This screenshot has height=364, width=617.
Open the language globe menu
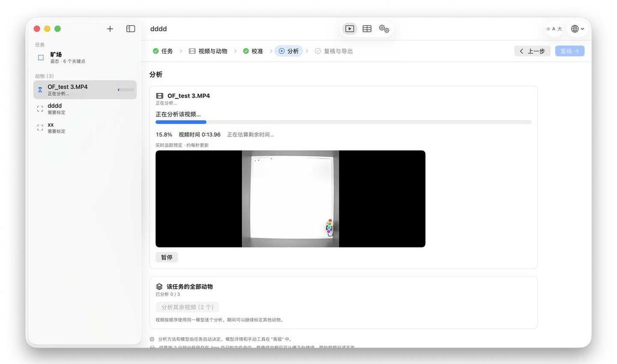(x=577, y=29)
